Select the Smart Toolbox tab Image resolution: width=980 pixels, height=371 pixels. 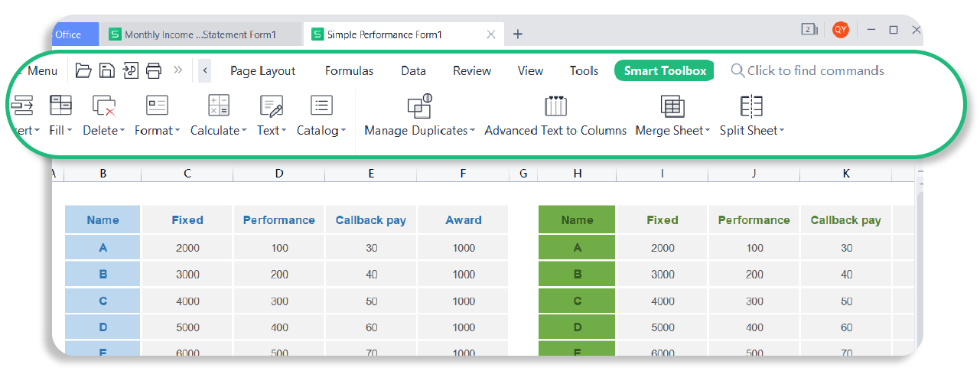pyautogui.click(x=665, y=70)
